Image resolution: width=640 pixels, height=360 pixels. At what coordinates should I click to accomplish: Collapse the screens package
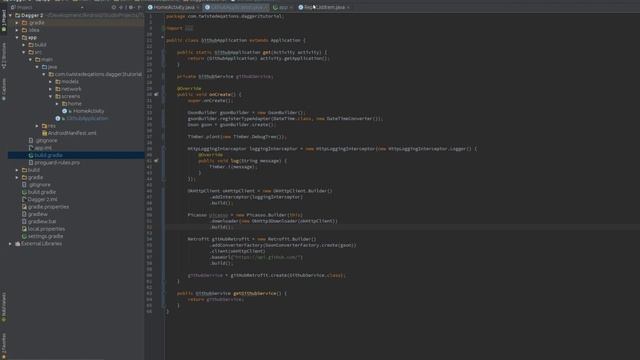(x=51, y=96)
